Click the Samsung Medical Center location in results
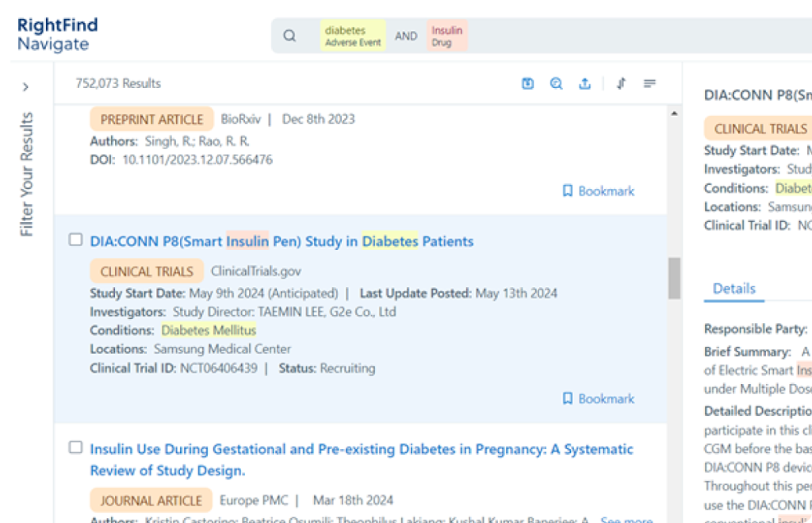 point(222,349)
